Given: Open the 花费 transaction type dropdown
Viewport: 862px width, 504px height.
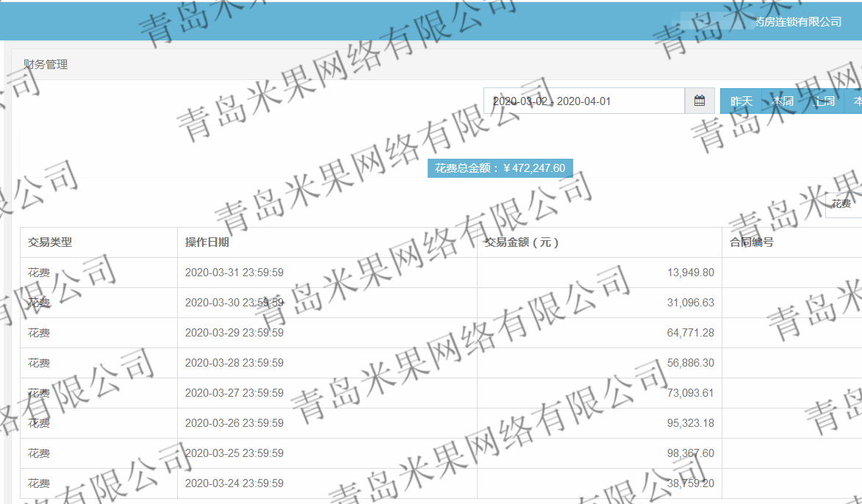Looking at the screenshot, I should (x=843, y=204).
